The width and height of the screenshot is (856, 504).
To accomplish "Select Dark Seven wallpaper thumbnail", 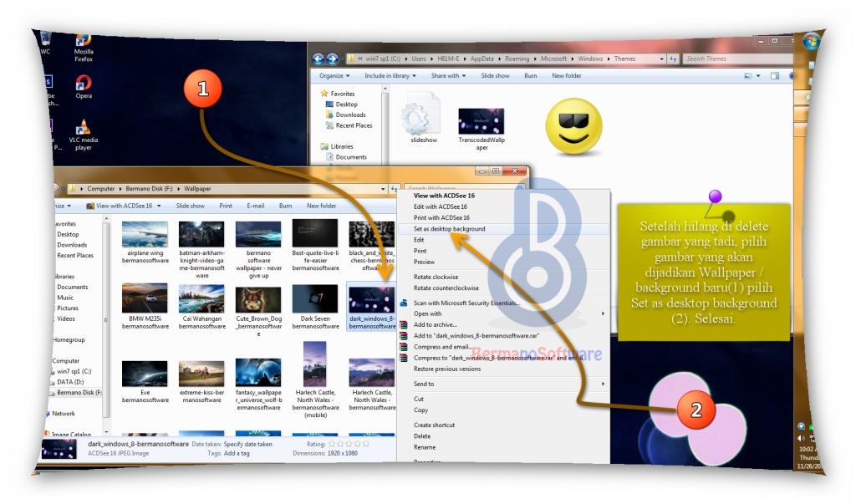I will [315, 307].
